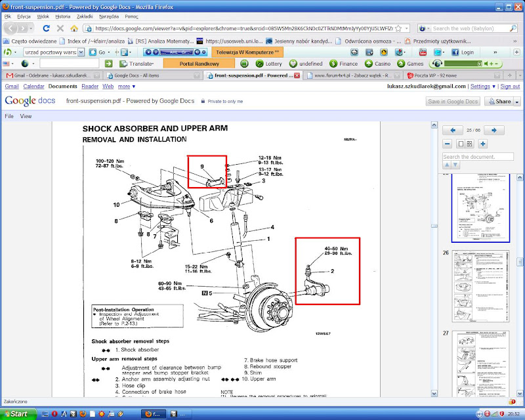Click Sign out link
The width and height of the screenshot is (525, 420).
[511, 87]
